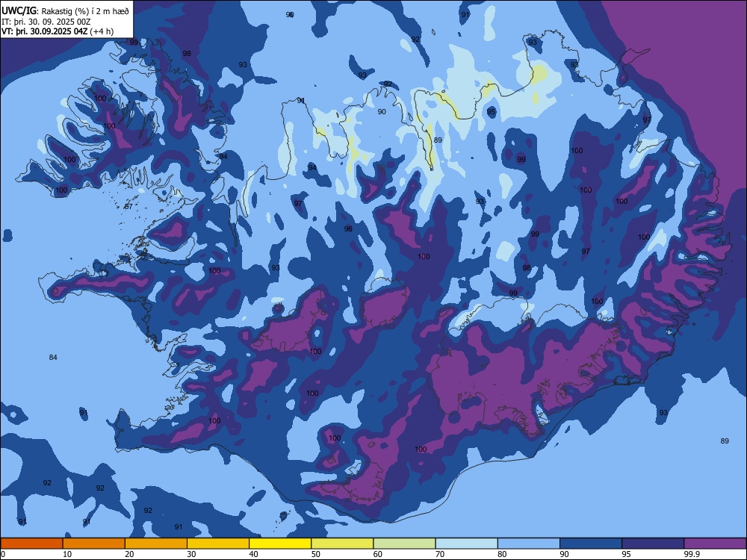Select the medium blue 90–95 legend swatch
The image size is (747, 560).
coord(591,544)
